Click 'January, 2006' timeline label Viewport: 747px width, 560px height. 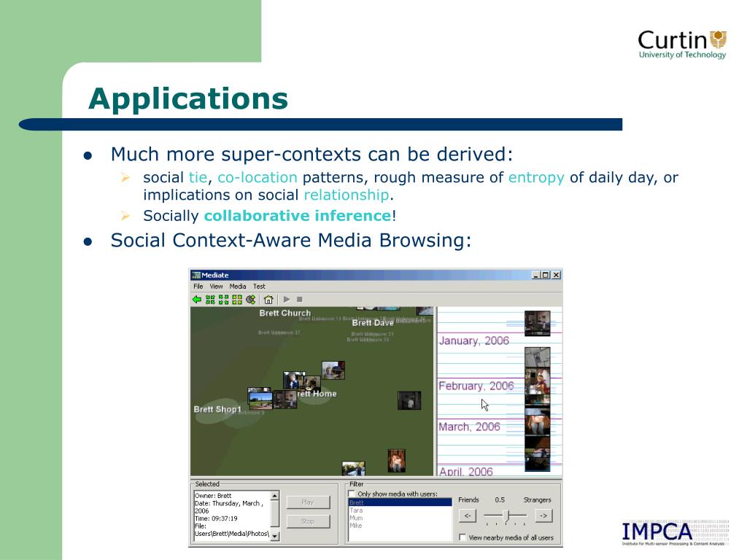pos(473,341)
